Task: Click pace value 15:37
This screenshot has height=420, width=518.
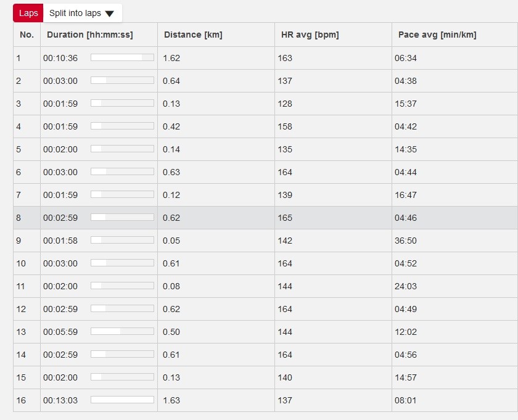Action: (406, 104)
